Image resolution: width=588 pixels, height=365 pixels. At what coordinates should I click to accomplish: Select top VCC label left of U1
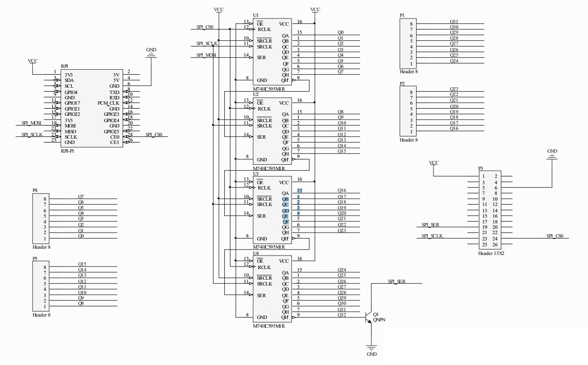(218, 10)
